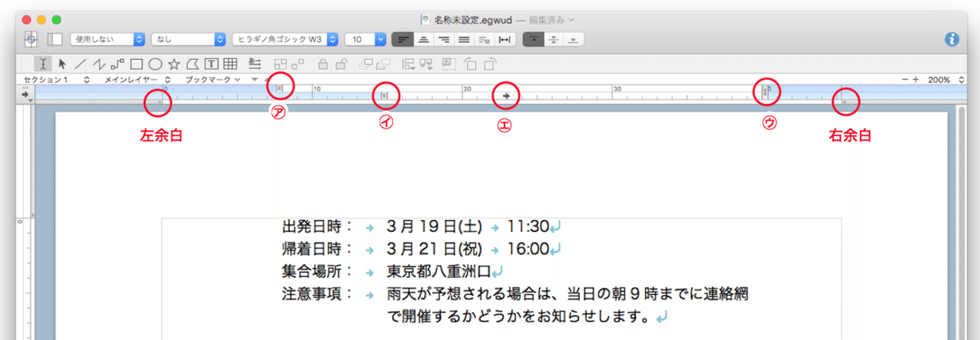The image size is (980, 340).
Task: Click the closed padlock lock icon
Action: [x=323, y=63]
